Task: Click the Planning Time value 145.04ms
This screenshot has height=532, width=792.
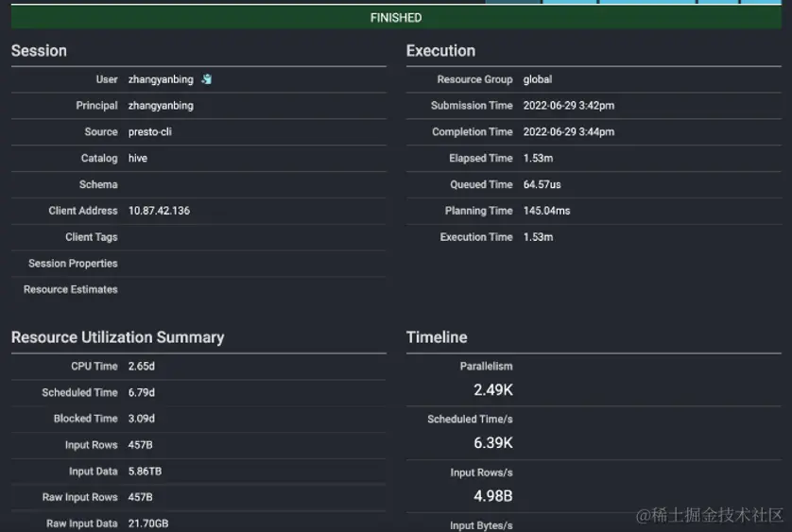Action: pos(546,211)
